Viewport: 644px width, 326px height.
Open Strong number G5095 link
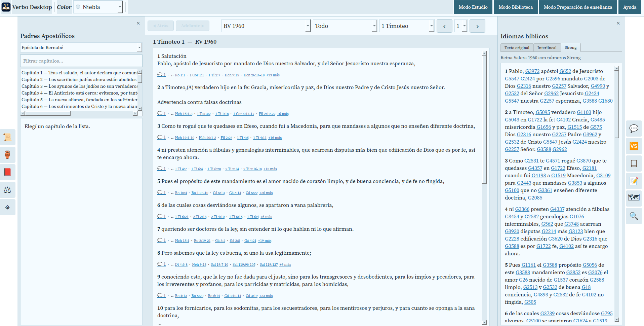[543, 112]
